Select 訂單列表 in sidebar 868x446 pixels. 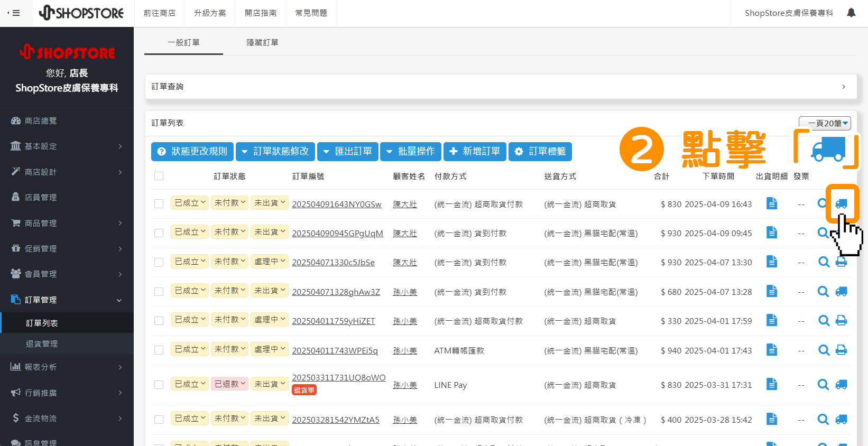pos(67,323)
